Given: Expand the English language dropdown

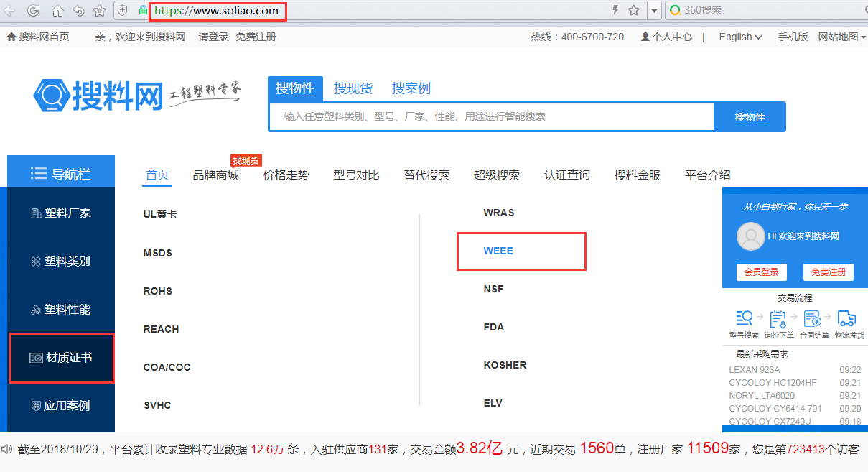Looking at the screenshot, I should click(740, 37).
